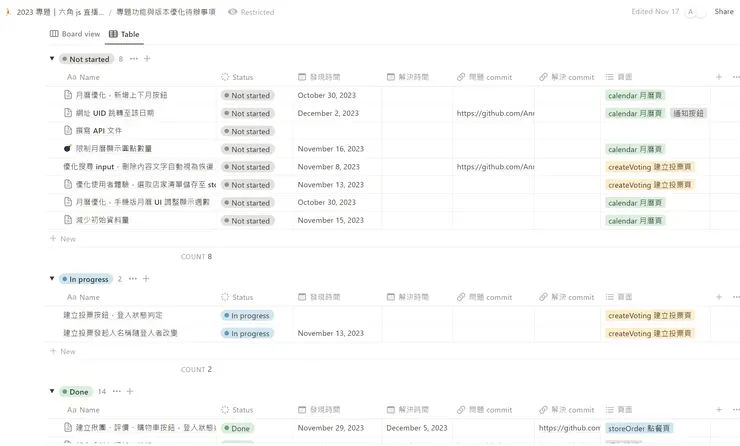The image size is (740, 446).
Task: Click page icon of 優化使用者體驗 row
Action: 68,185
